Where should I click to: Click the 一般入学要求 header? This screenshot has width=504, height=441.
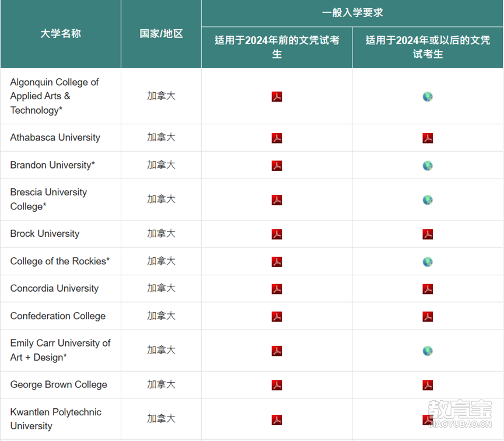pos(352,12)
